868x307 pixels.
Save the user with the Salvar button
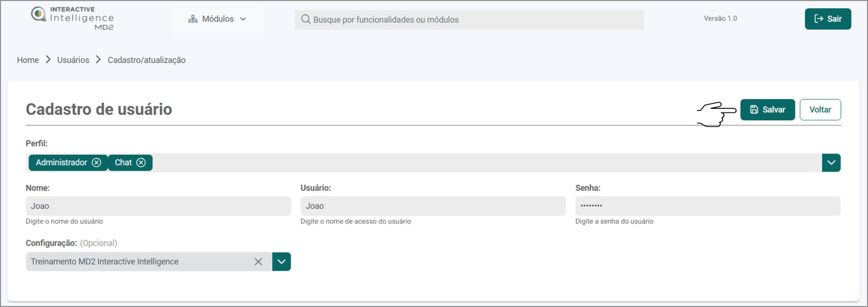767,109
